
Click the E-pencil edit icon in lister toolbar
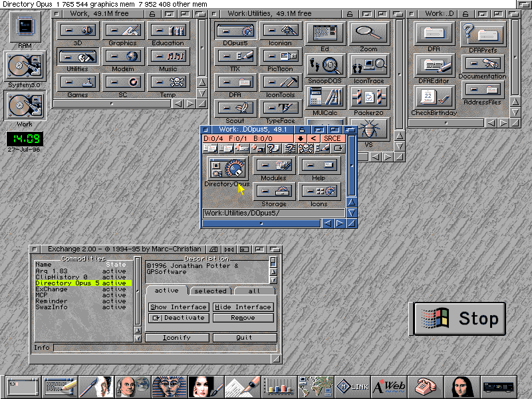(x=322, y=148)
